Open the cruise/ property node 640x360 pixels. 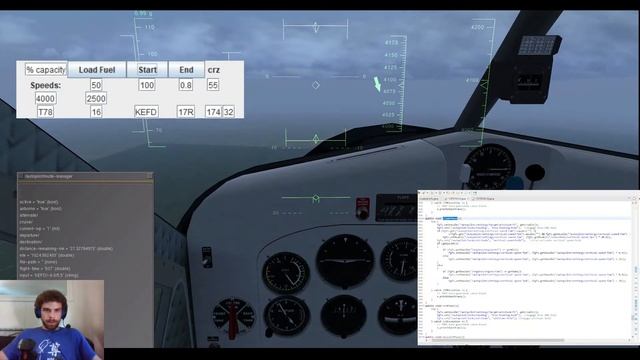pos(26,222)
